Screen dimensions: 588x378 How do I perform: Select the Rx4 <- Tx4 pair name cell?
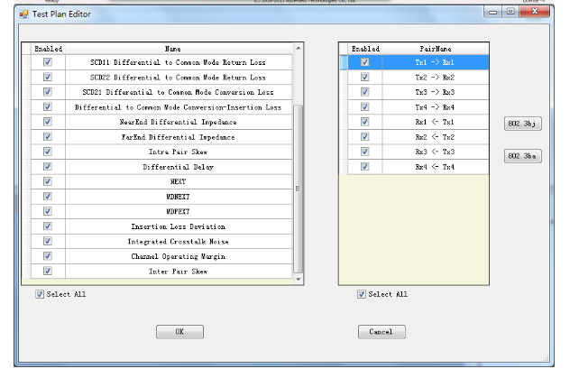[436, 167]
